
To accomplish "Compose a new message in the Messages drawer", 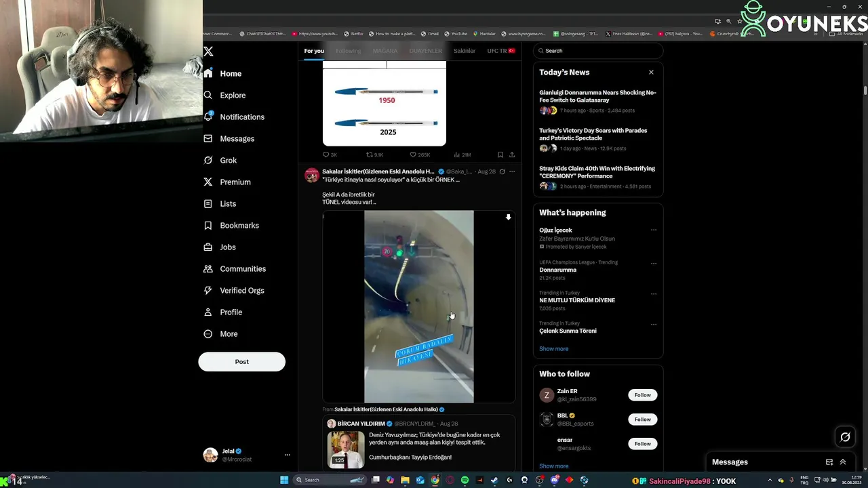I will (829, 462).
